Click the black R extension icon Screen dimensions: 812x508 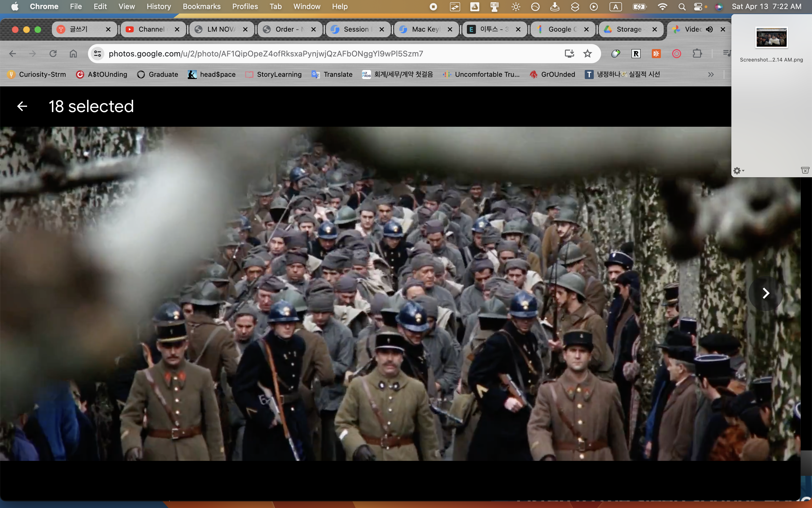636,54
